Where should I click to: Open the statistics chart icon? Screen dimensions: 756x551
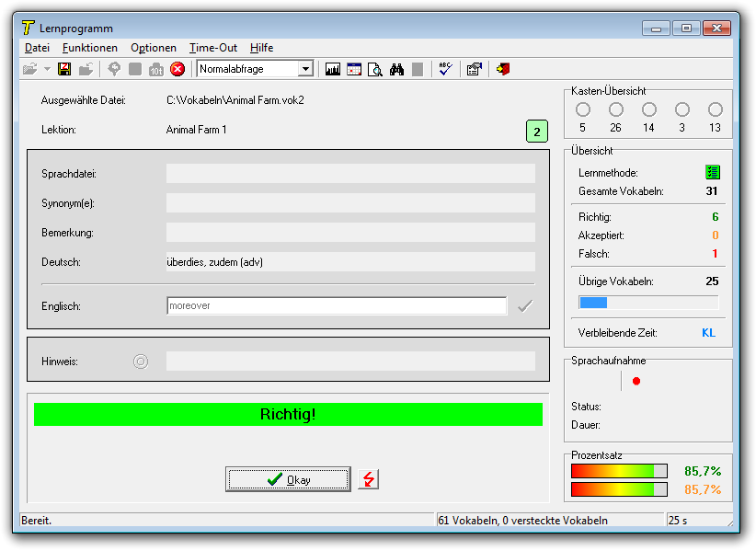click(333, 69)
